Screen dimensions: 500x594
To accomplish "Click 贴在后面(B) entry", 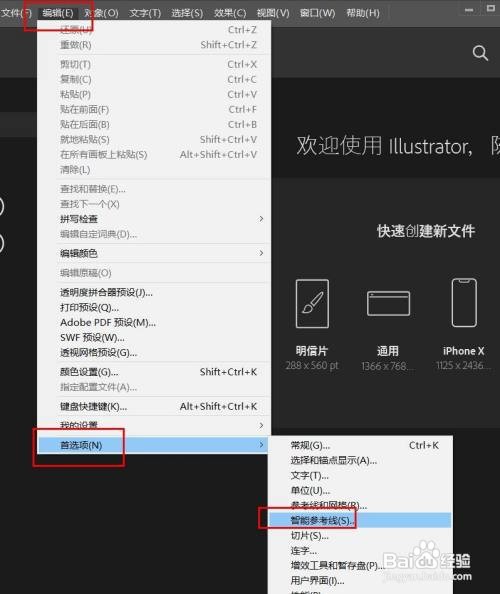I will (x=154, y=124).
